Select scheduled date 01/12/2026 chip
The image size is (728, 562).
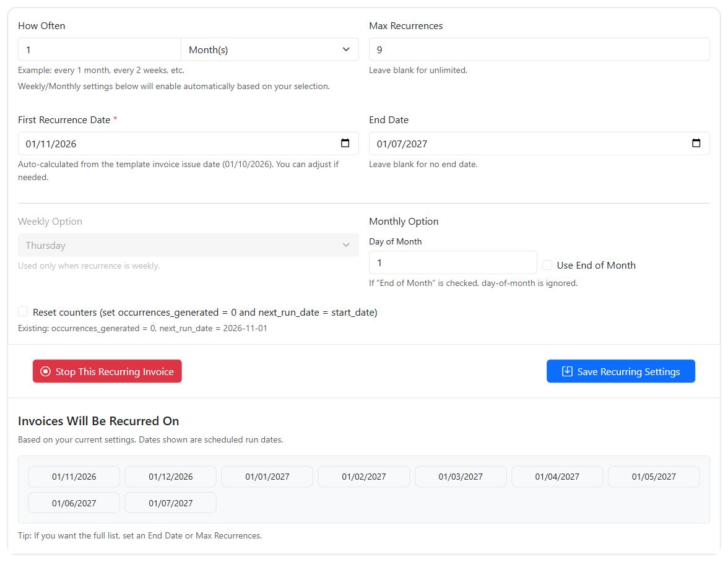pyautogui.click(x=170, y=477)
